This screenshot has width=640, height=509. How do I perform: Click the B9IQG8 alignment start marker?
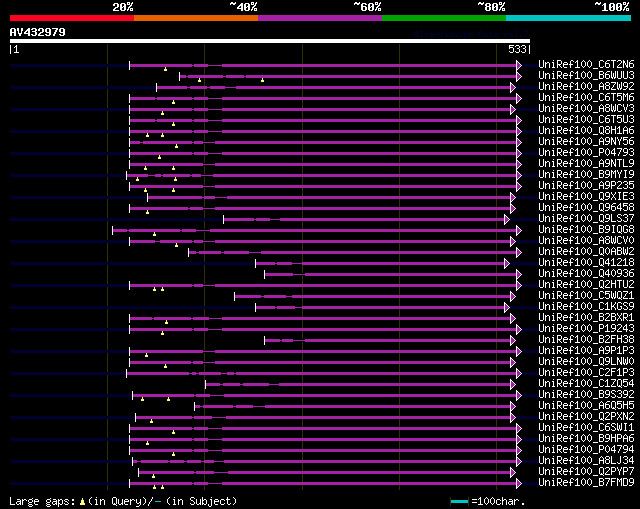tap(113, 231)
